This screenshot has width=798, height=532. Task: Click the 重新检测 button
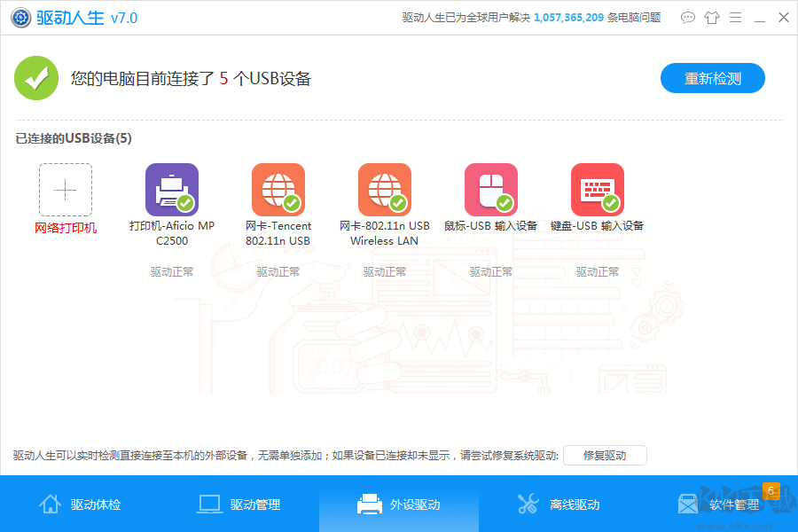(713, 78)
